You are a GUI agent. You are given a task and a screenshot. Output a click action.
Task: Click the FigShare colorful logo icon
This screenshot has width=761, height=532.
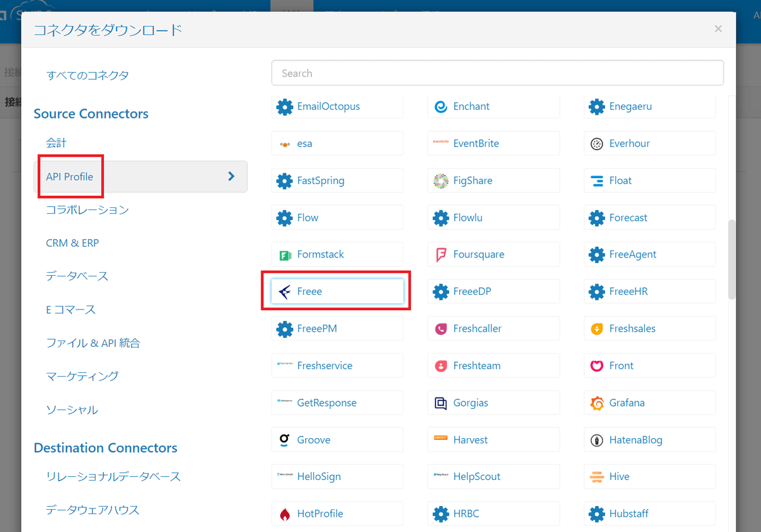point(441,181)
